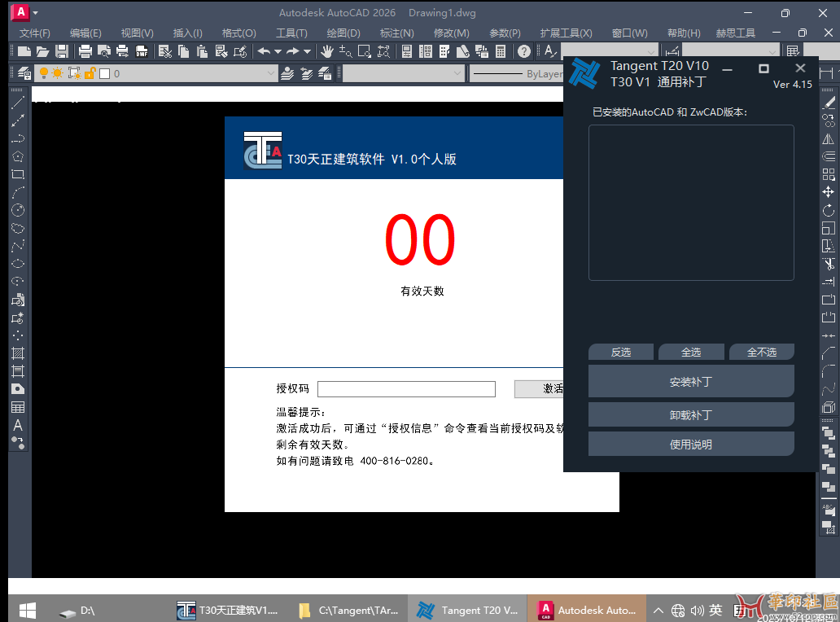Image resolution: width=840 pixels, height=622 pixels.
Task: Pick the Hatch tool in draw toolbar
Action: coord(17,353)
